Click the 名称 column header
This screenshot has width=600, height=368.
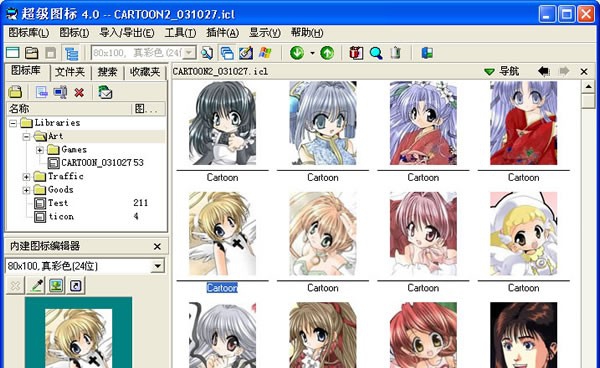click(x=69, y=109)
